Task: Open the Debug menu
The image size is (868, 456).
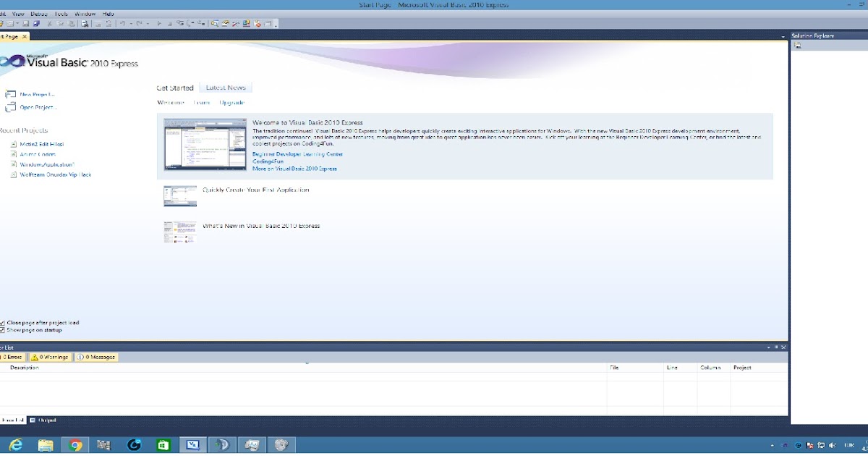Action: pos(39,13)
